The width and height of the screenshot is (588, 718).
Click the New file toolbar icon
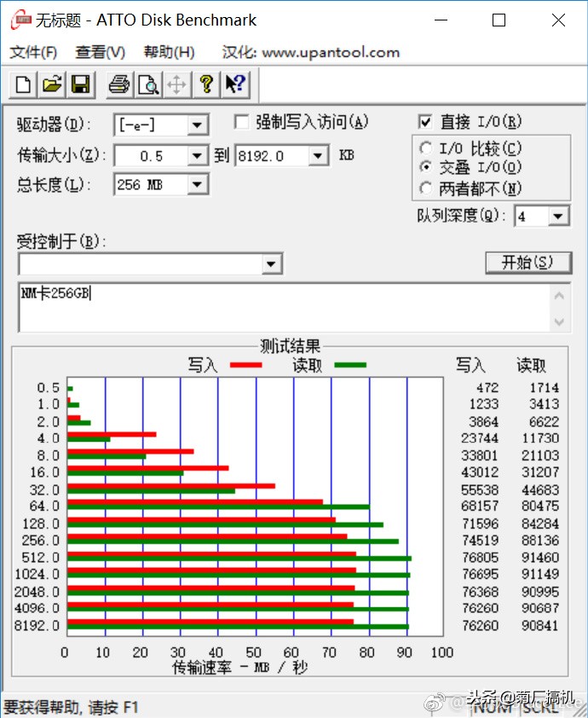tap(24, 84)
